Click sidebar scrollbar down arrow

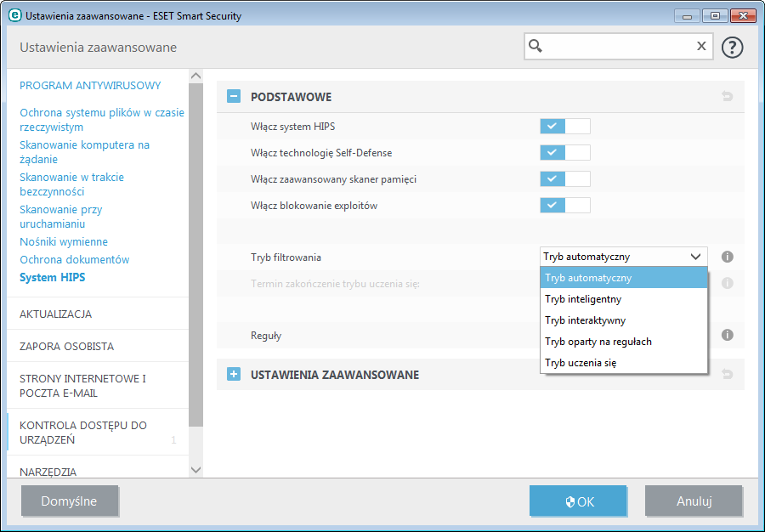[196, 470]
